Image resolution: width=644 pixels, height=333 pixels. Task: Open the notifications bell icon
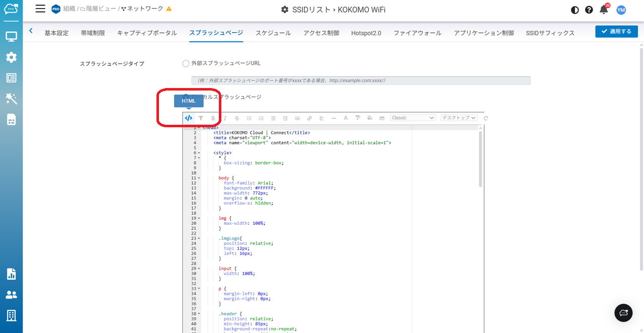604,10
